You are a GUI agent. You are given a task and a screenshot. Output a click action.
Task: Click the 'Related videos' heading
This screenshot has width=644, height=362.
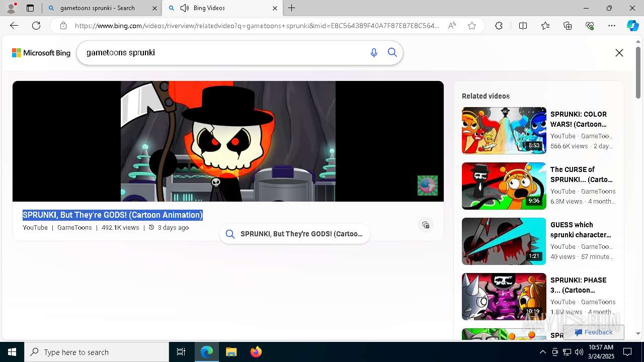click(486, 96)
